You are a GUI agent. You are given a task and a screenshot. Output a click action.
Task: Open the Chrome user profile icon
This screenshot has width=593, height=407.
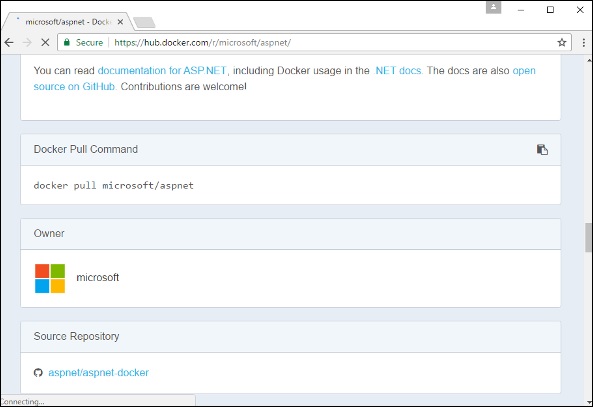493,7
